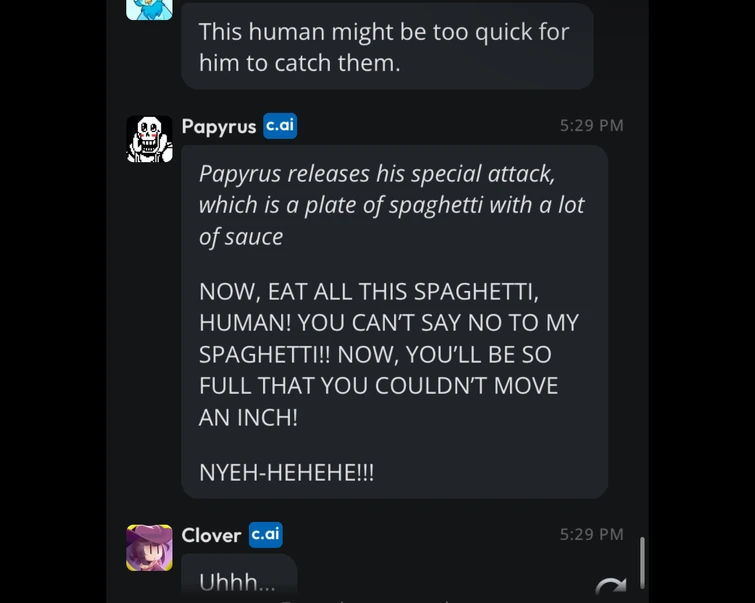755x603 pixels.
Task: Select Clover's "Uhhh..." message bubble
Action: click(238, 580)
